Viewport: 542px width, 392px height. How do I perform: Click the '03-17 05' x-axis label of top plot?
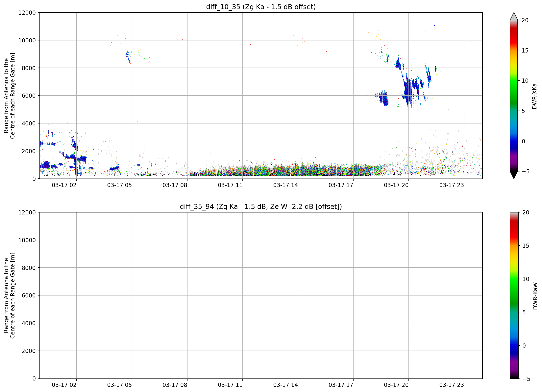(119, 185)
